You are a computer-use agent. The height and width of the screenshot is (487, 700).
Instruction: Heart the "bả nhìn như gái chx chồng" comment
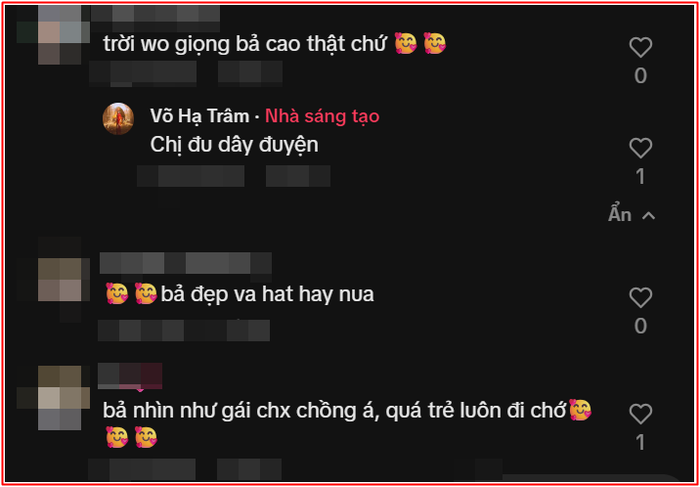coord(641,414)
